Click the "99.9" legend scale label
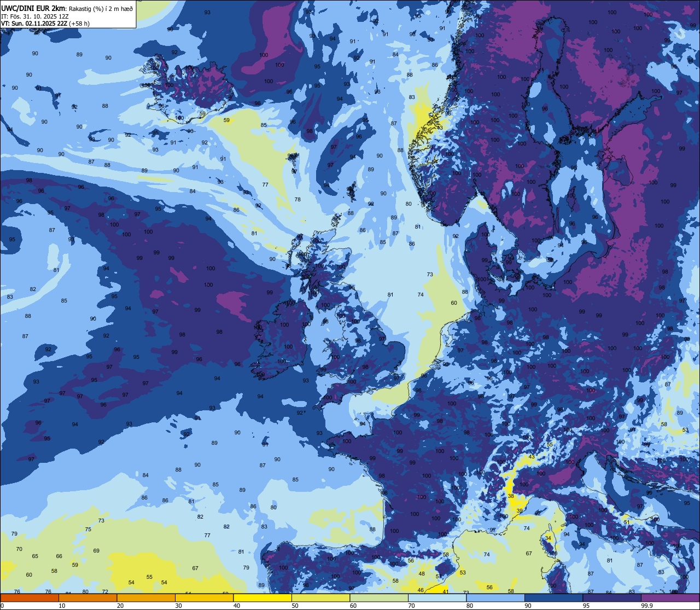Viewport: 700px width, 610px height. 647,606
